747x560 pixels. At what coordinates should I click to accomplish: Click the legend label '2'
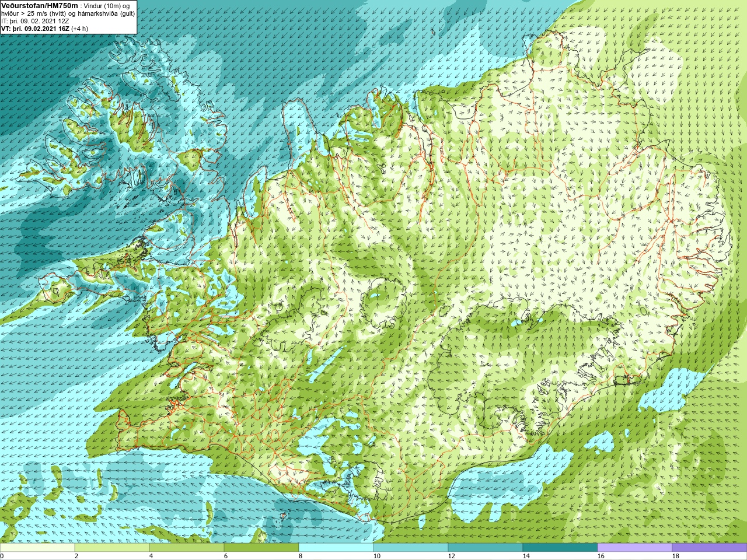coord(76,556)
